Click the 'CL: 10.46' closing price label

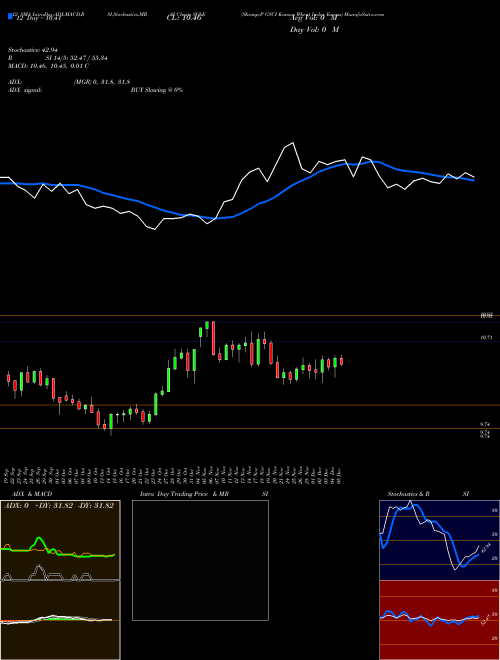(x=184, y=19)
